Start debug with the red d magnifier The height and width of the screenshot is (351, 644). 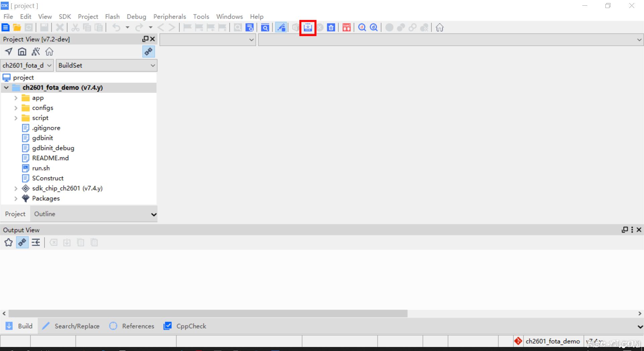tap(362, 28)
